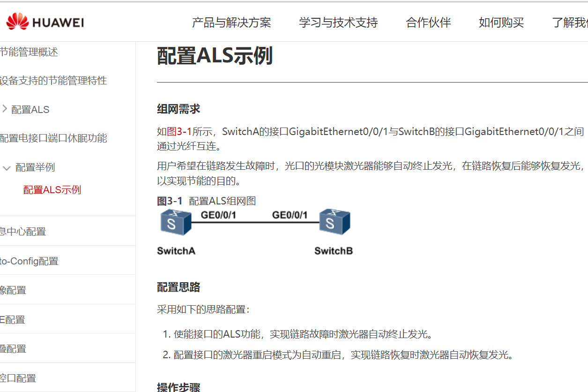Click the 配置思路 section heading
The width and height of the screenshot is (588, 392).
[179, 287]
